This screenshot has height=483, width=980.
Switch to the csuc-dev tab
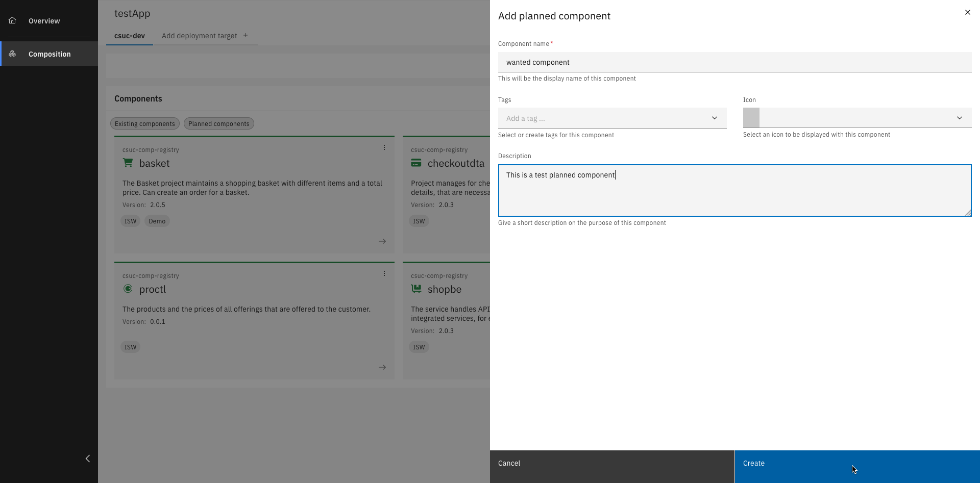(x=129, y=36)
